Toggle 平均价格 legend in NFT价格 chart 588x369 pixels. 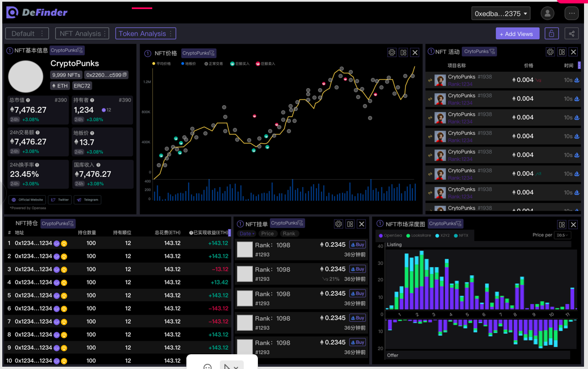point(161,64)
